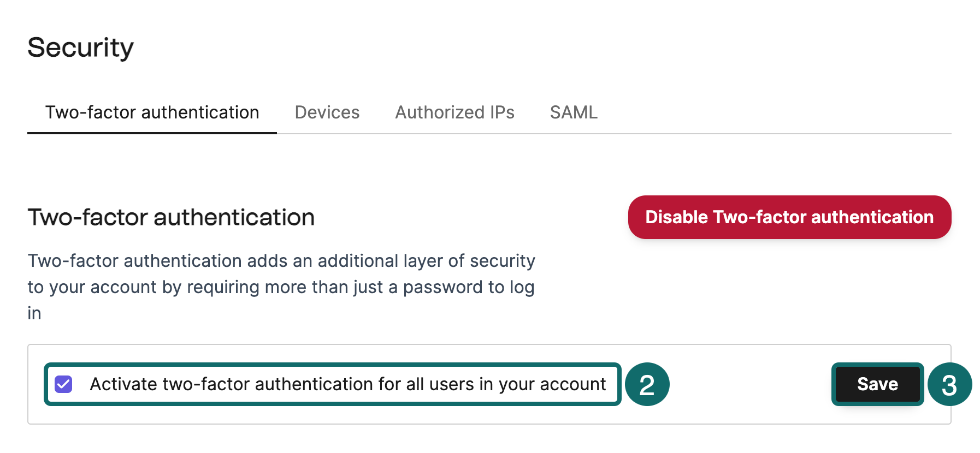Open the Authorized IPs tab

(454, 112)
